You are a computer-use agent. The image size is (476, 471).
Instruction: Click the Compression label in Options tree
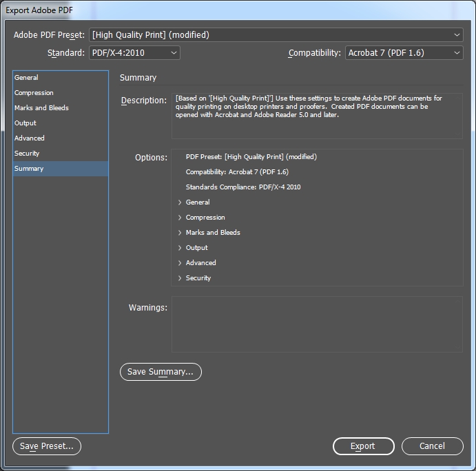[205, 218]
